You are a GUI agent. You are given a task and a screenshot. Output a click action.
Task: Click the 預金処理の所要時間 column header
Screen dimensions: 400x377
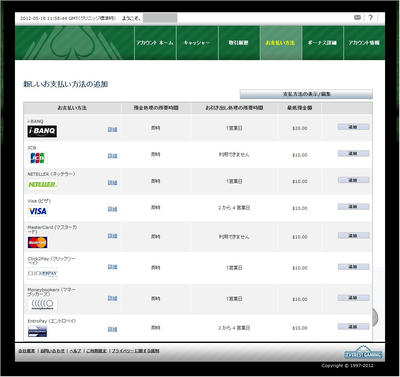point(156,108)
